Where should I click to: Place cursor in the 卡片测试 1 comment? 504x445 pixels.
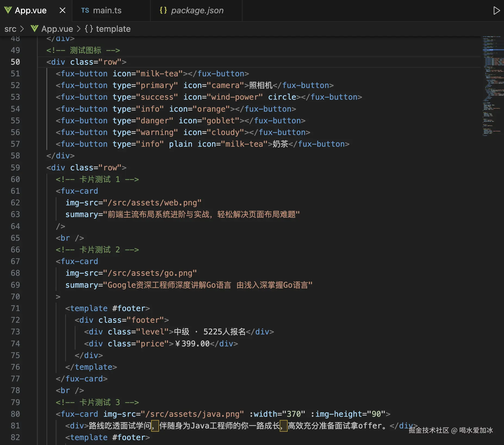(x=97, y=179)
